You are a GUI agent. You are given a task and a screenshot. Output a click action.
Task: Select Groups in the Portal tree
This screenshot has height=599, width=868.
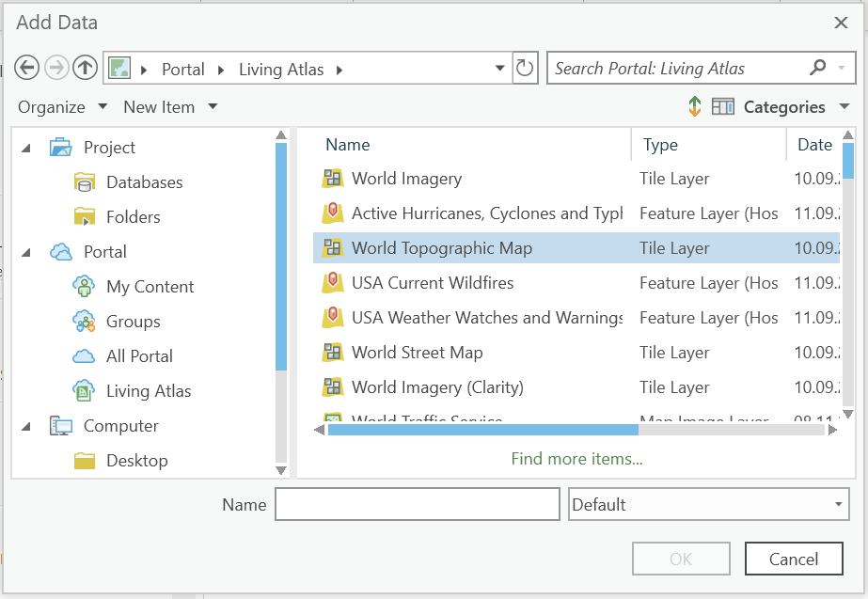coord(134,321)
